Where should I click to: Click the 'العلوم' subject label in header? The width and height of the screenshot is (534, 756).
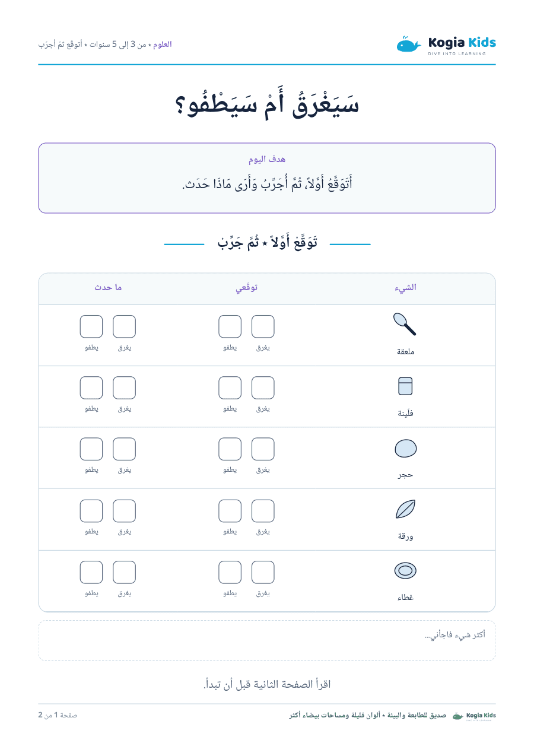tap(163, 45)
